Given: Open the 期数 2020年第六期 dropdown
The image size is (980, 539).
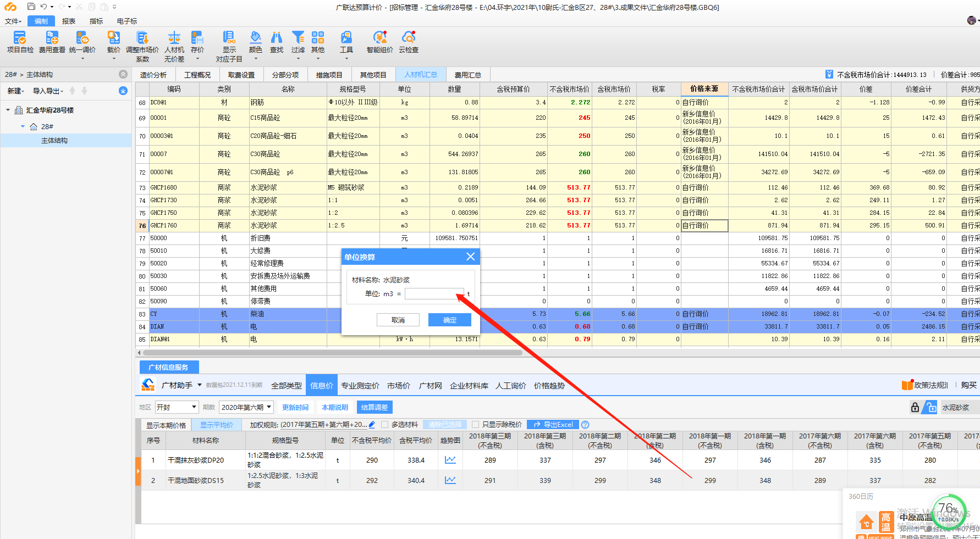Looking at the screenshot, I should click(246, 407).
